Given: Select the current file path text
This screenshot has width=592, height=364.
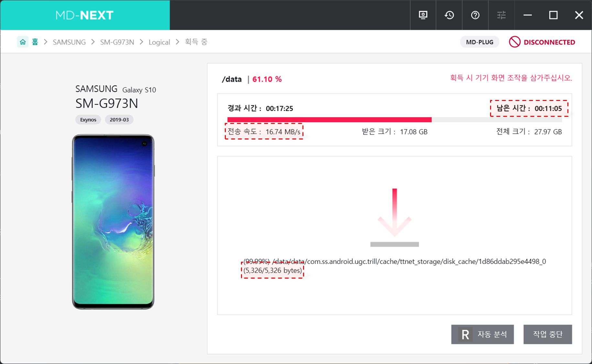Looking at the screenshot, I should [395, 261].
